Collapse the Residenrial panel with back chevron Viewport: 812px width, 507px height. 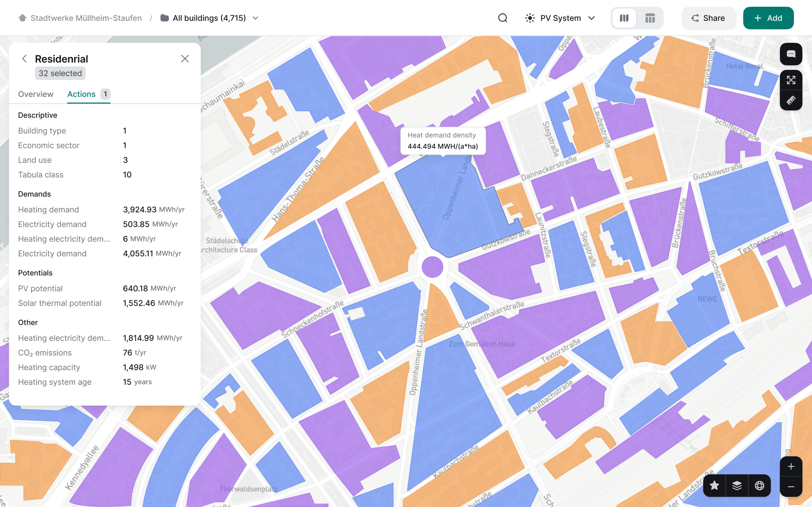24,58
